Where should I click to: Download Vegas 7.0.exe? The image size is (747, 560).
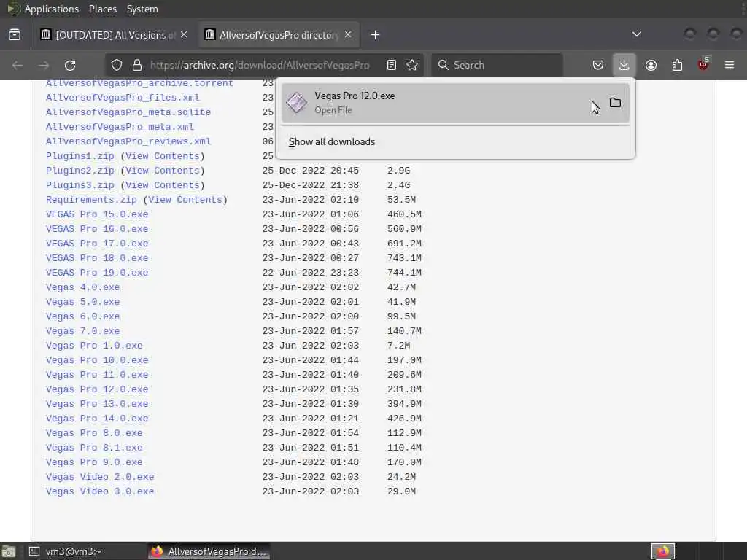(83, 331)
